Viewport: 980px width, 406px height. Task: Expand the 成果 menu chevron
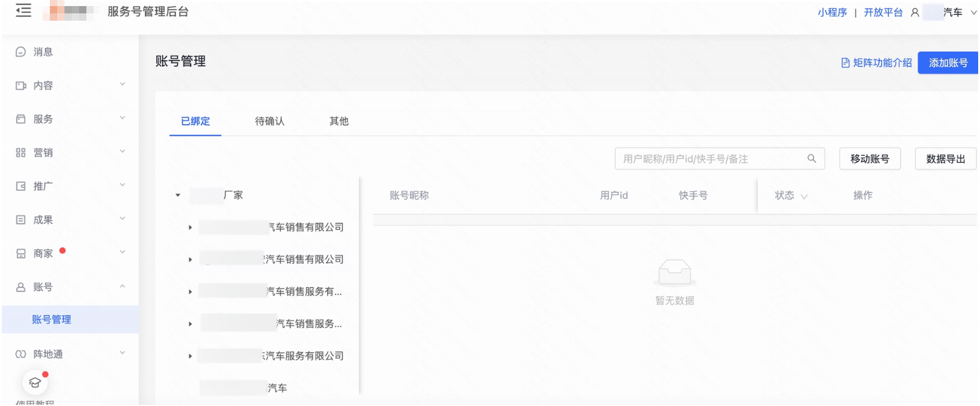[122, 219]
